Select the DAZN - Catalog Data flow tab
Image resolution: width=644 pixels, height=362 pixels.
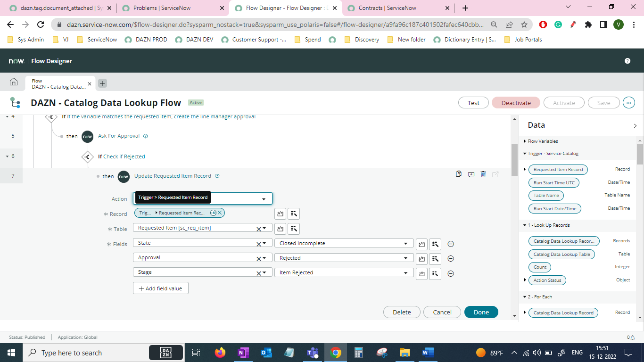pyautogui.click(x=60, y=84)
